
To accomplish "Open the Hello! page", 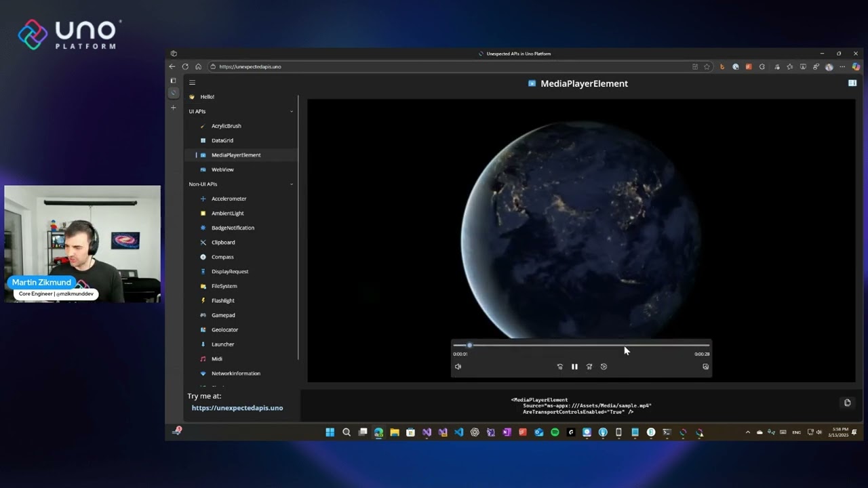I will pyautogui.click(x=242, y=97).
